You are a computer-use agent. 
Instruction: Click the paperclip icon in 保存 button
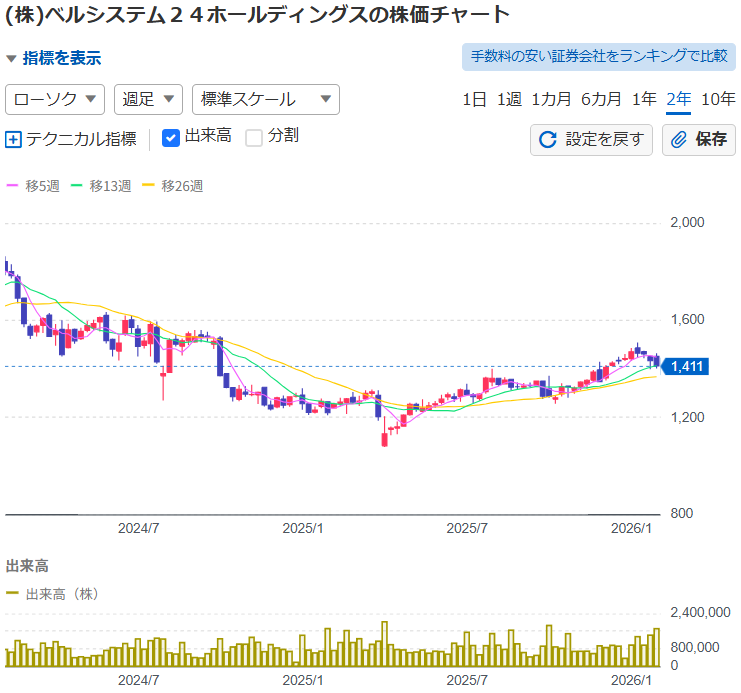(679, 139)
